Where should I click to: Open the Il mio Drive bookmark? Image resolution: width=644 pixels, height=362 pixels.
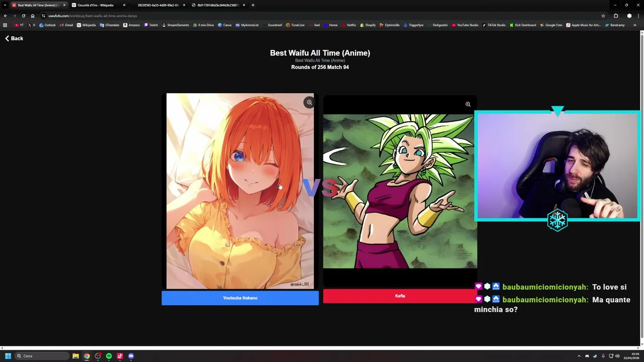pos(203,25)
